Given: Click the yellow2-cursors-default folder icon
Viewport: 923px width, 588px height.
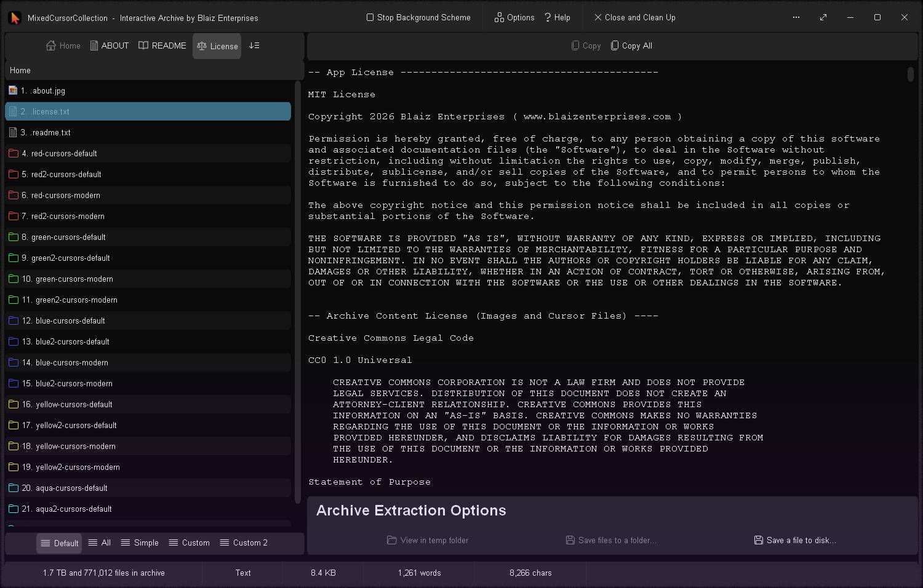Looking at the screenshot, I should [x=14, y=425].
